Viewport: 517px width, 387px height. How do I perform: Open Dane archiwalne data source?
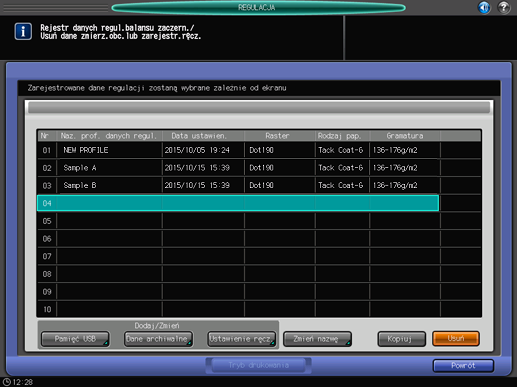[158, 339]
